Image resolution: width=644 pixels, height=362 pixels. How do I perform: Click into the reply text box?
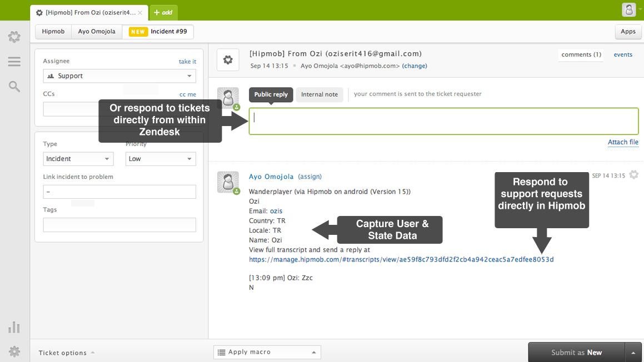[x=443, y=121]
